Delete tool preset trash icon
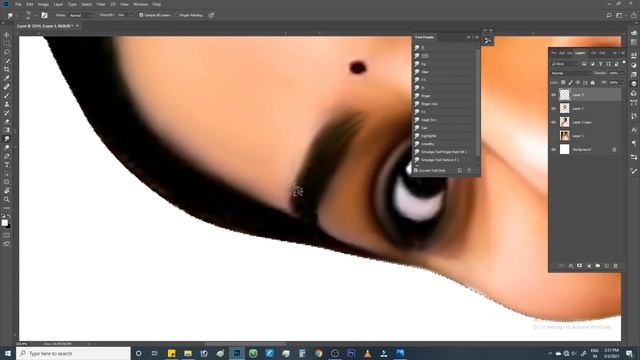The height and width of the screenshot is (360, 640). click(469, 170)
